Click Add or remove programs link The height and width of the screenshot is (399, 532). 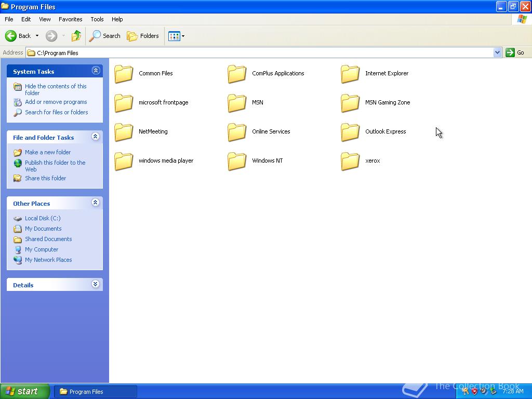click(56, 102)
